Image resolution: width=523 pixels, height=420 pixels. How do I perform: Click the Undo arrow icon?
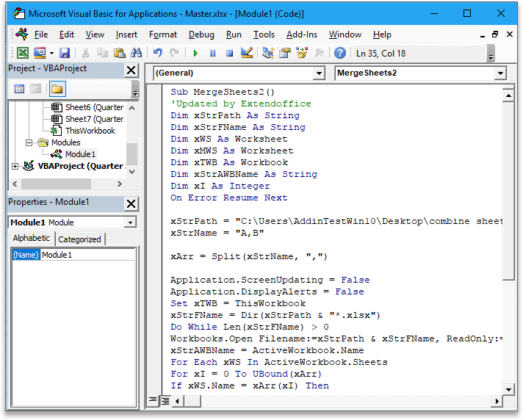point(157,53)
